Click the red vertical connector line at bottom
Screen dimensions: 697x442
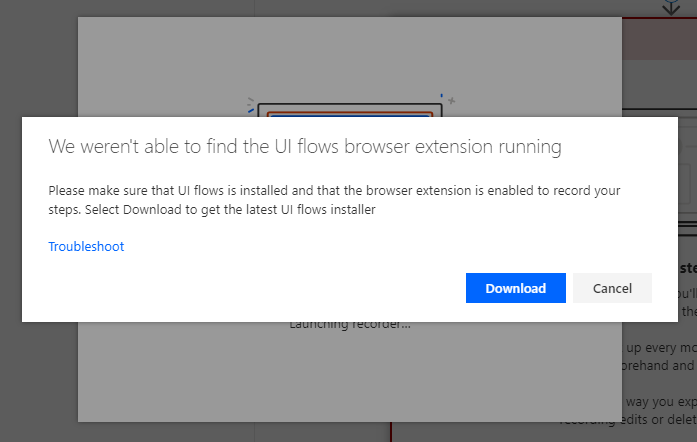click(391, 432)
